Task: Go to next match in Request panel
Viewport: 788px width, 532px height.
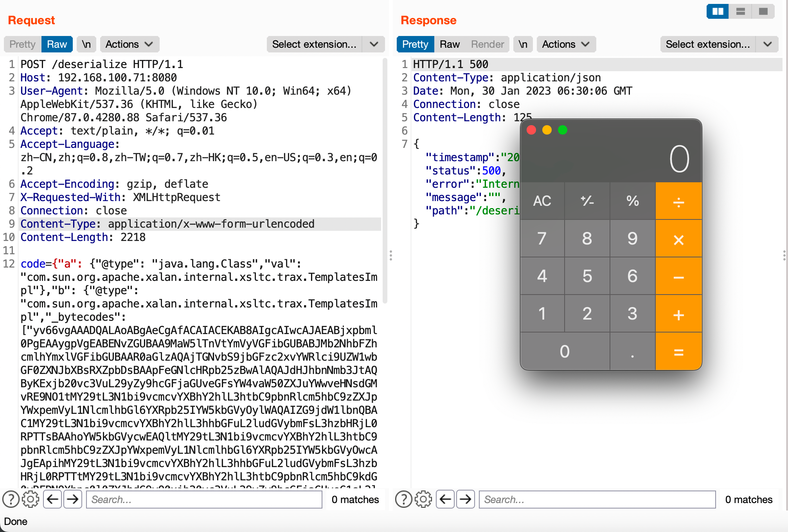Action: [x=73, y=500]
